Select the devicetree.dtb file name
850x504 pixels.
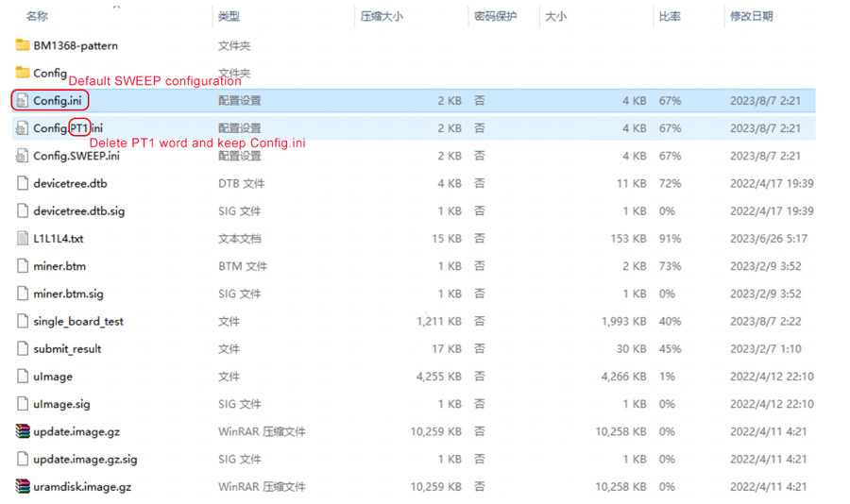(x=70, y=183)
